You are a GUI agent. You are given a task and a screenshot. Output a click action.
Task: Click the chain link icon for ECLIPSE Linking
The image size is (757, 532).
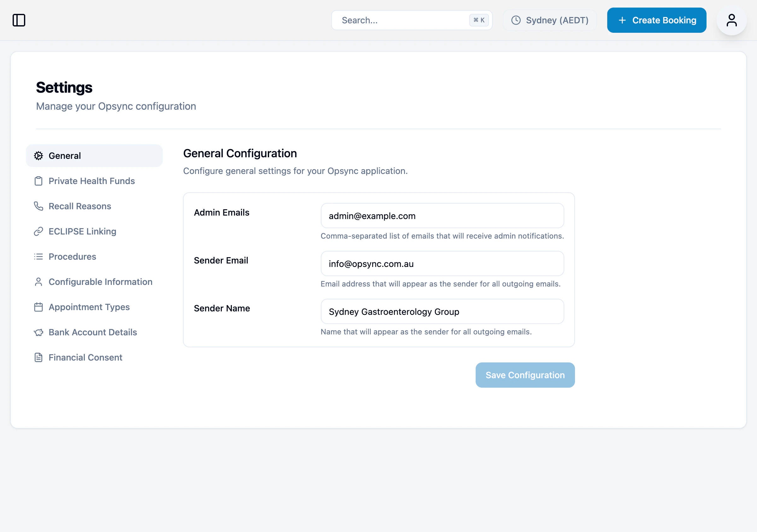[x=38, y=231]
